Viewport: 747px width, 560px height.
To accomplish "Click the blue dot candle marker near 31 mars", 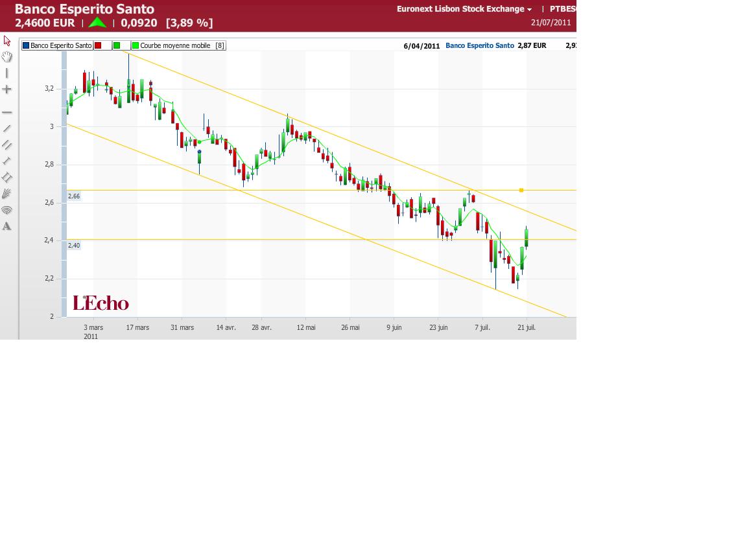I will pos(199,152).
